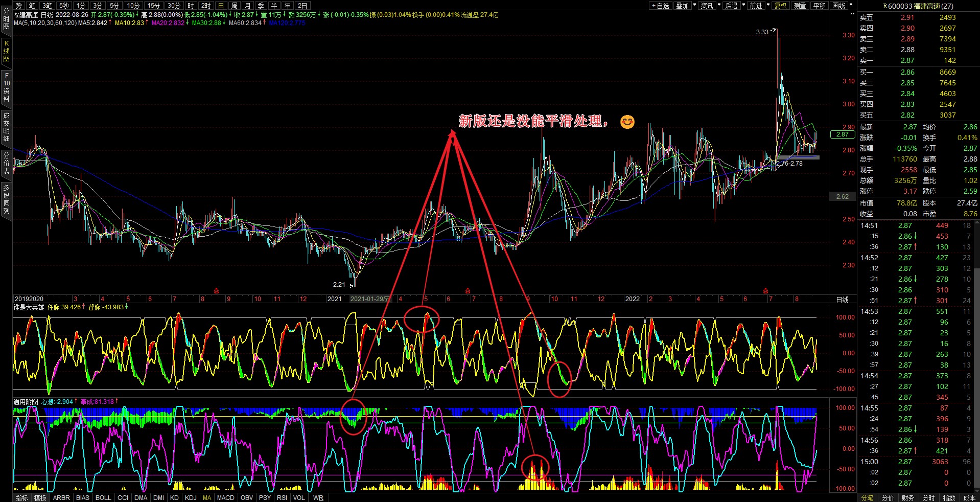Switch indicator to BOLL

pos(103,498)
